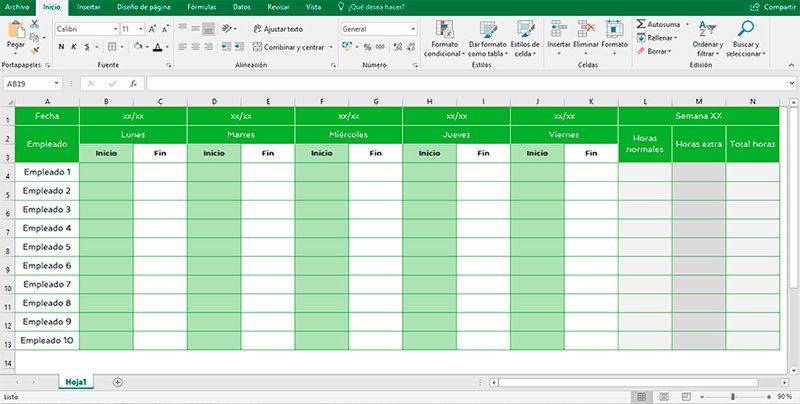Open Ordenar y filtrar
The height and width of the screenshot is (404, 800).
coord(707,38)
